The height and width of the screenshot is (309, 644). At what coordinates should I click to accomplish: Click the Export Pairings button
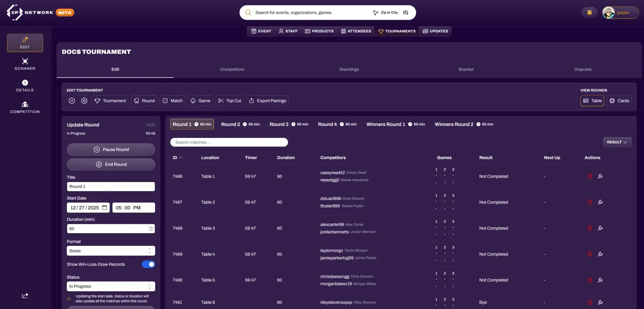pos(267,101)
